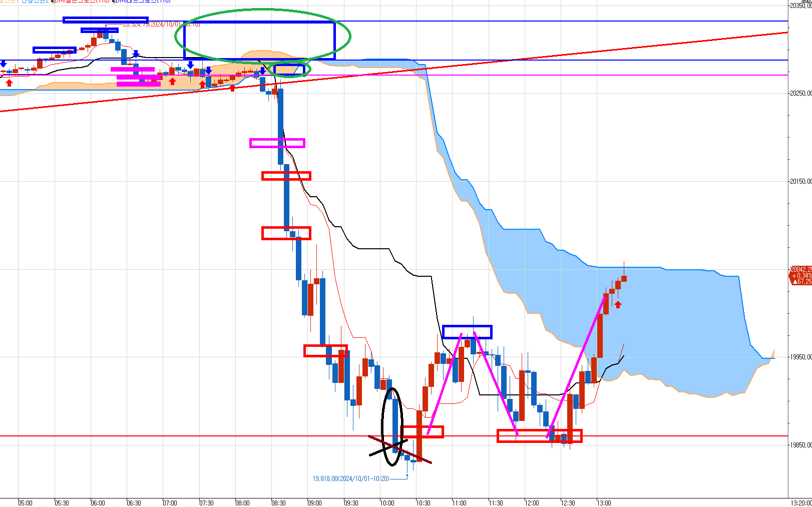Image resolution: width=812 pixels, height=507 pixels.
Task: Click the 19950,00 price axis label
Action: click(801, 357)
